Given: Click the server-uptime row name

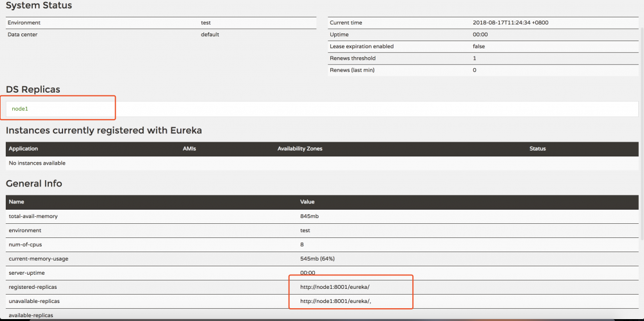Looking at the screenshot, I should pyautogui.click(x=26, y=273).
